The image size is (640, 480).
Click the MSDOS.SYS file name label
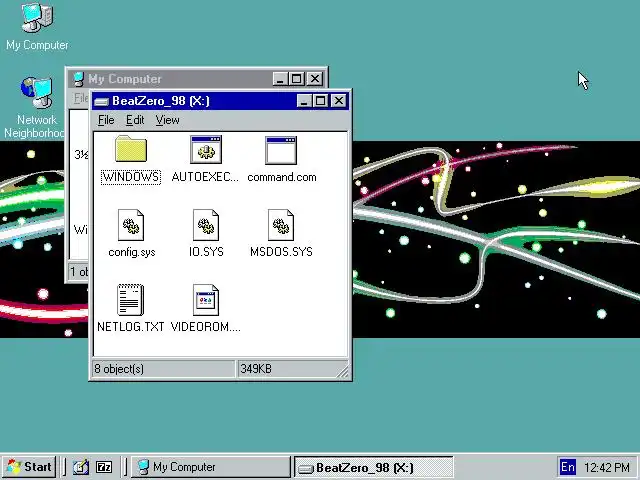(281, 252)
